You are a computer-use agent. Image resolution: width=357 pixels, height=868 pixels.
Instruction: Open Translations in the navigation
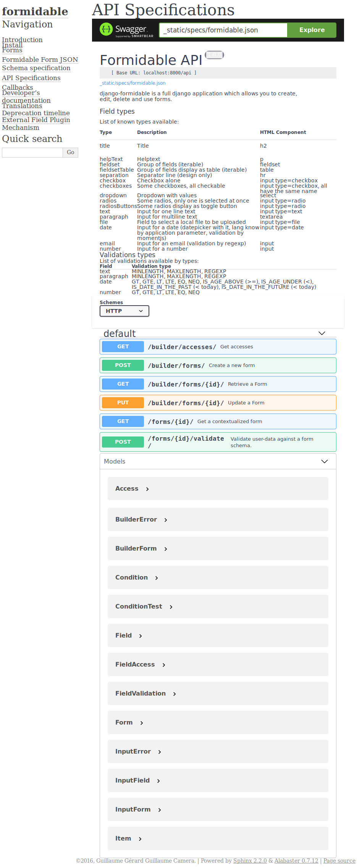pyautogui.click(x=22, y=106)
